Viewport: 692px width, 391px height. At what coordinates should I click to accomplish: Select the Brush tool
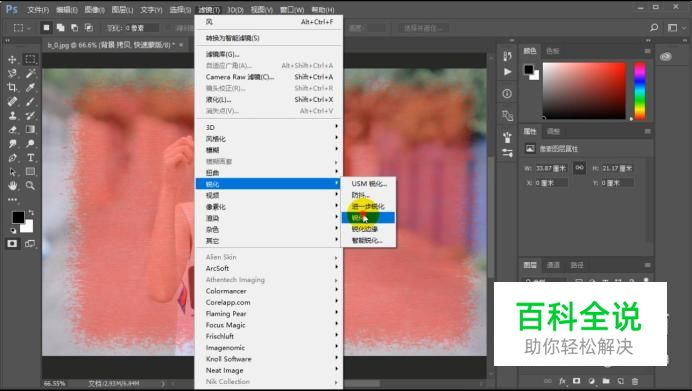[30, 102]
